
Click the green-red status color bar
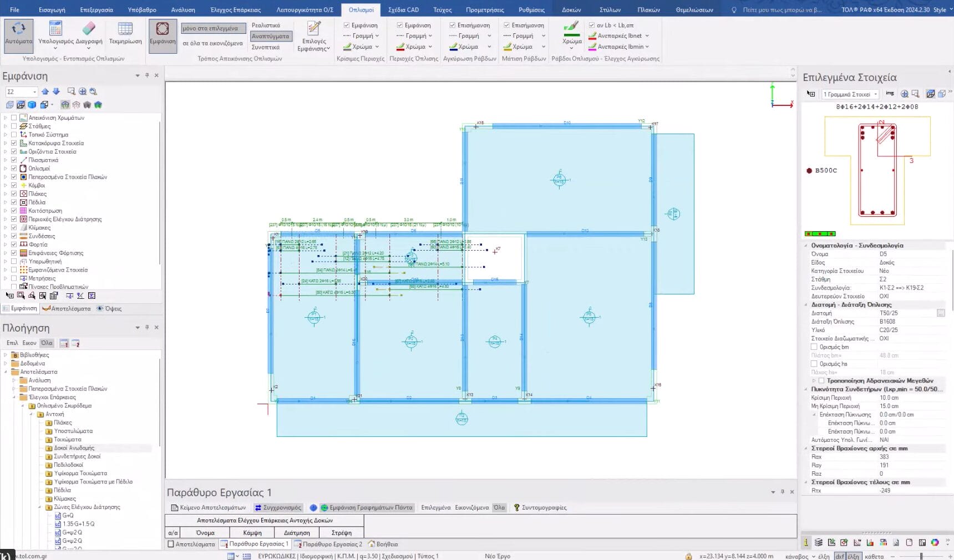pyautogui.click(x=820, y=234)
